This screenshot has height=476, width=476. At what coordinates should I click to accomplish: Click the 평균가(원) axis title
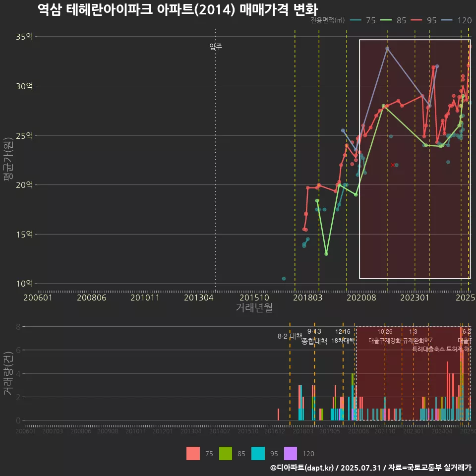(x=8, y=160)
